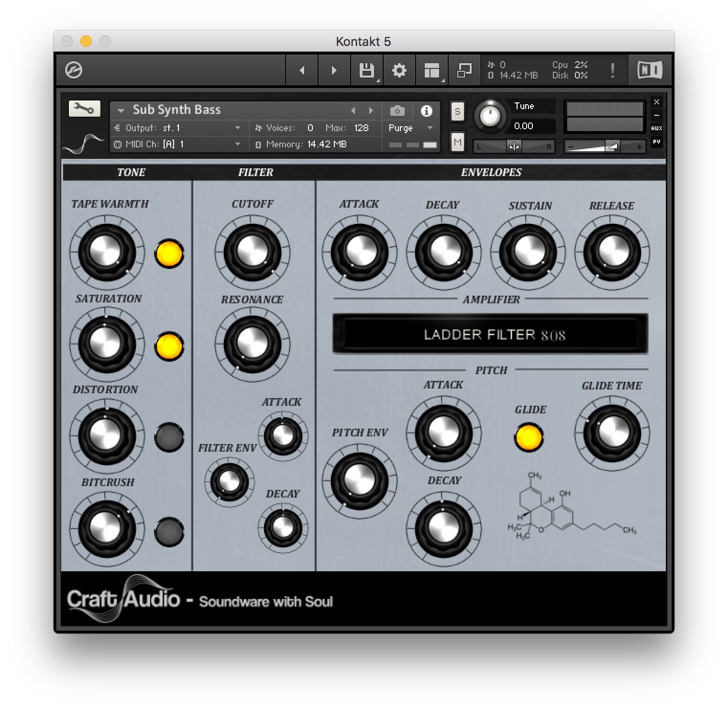
Task: Open Kontakt options with the gear icon
Action: point(399,70)
